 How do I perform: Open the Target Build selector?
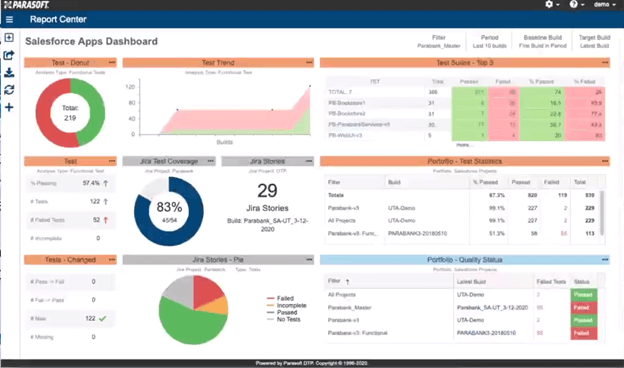[x=594, y=41]
